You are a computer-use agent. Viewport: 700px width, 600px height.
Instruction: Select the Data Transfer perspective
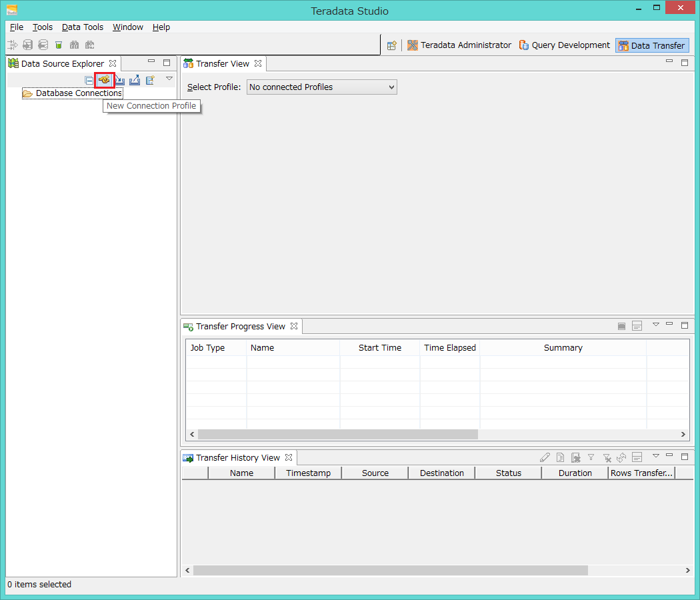(652, 45)
